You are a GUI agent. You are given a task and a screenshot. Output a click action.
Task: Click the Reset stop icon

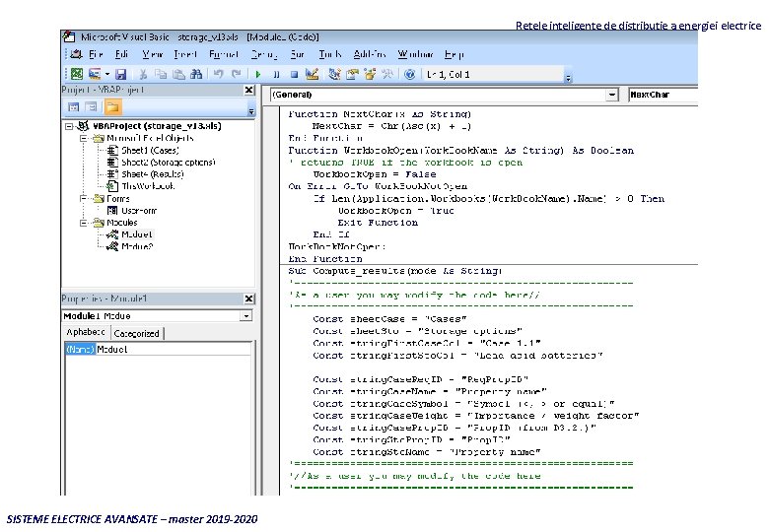pyautogui.click(x=294, y=75)
